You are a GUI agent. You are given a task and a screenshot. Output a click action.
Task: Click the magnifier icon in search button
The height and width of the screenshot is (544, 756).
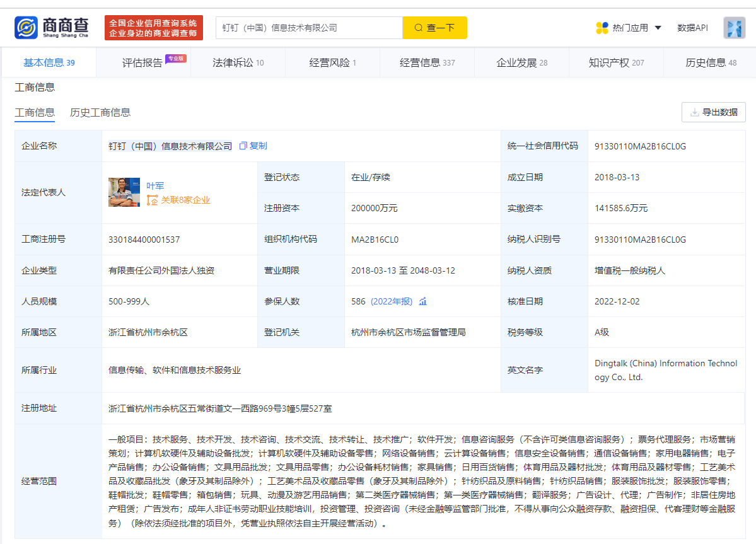pos(419,28)
